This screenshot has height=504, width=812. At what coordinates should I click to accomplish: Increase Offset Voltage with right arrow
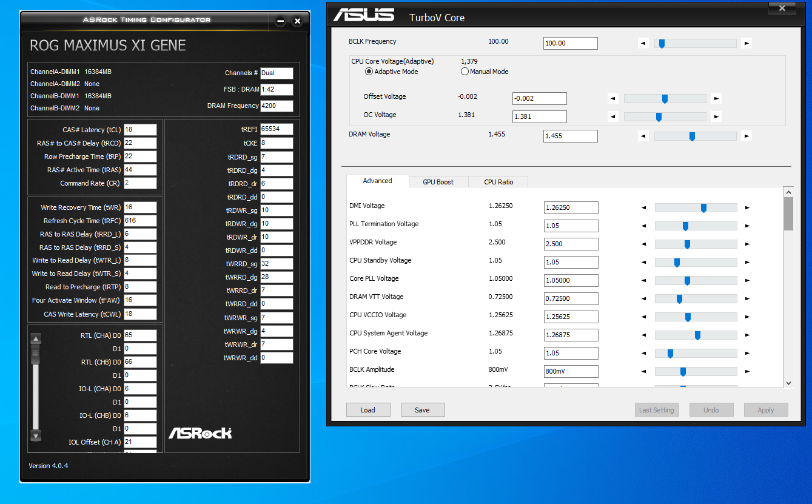pyautogui.click(x=717, y=98)
